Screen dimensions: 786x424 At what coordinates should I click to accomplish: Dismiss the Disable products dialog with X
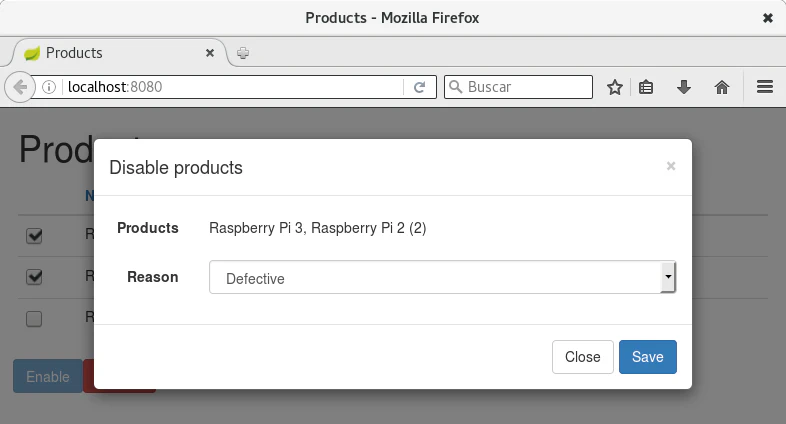(671, 166)
